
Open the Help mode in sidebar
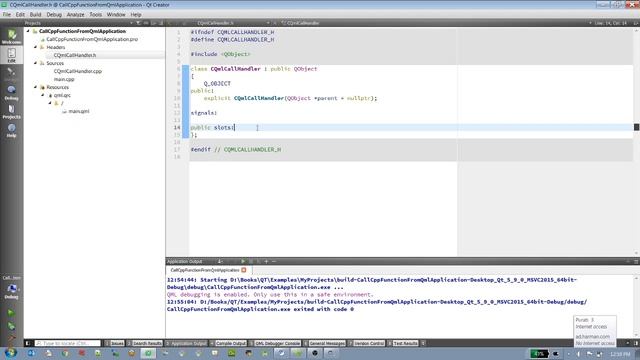[x=11, y=130]
